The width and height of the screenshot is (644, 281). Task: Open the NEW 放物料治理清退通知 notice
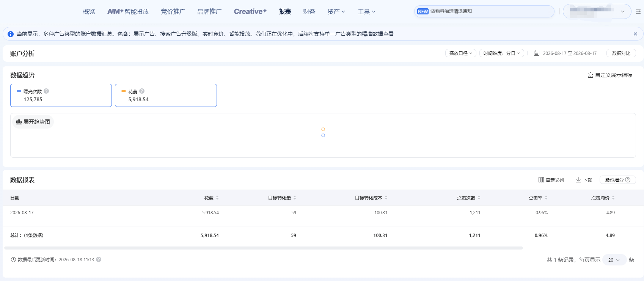pos(484,11)
